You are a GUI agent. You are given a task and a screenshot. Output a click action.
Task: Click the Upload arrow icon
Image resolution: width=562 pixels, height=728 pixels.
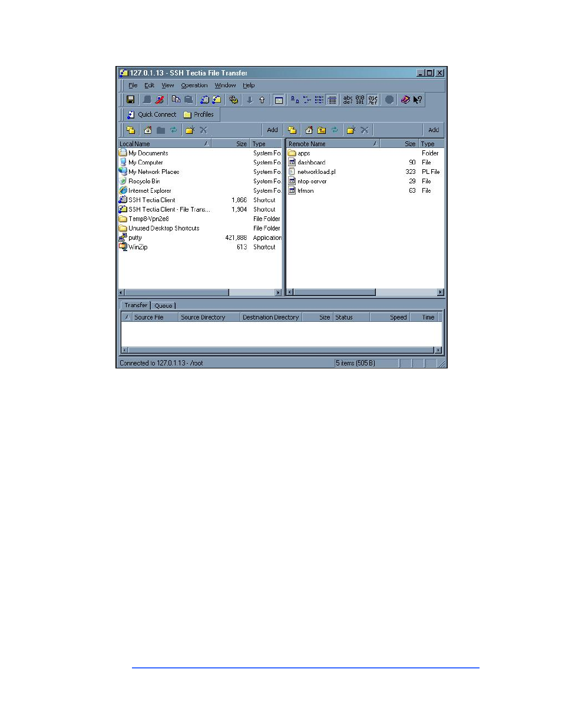point(262,100)
